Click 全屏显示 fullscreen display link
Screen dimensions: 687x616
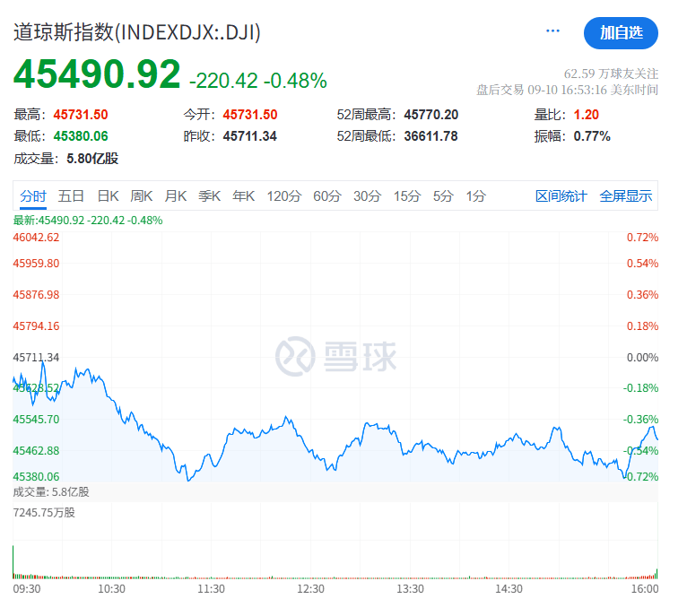point(626,195)
